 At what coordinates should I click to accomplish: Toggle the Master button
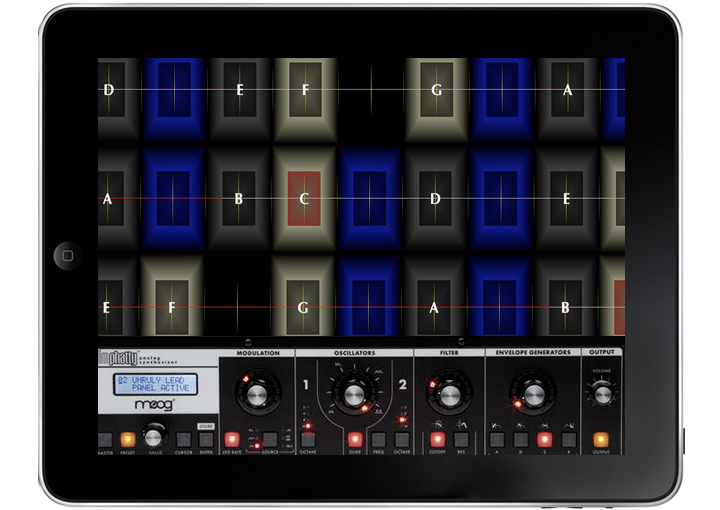point(105,440)
